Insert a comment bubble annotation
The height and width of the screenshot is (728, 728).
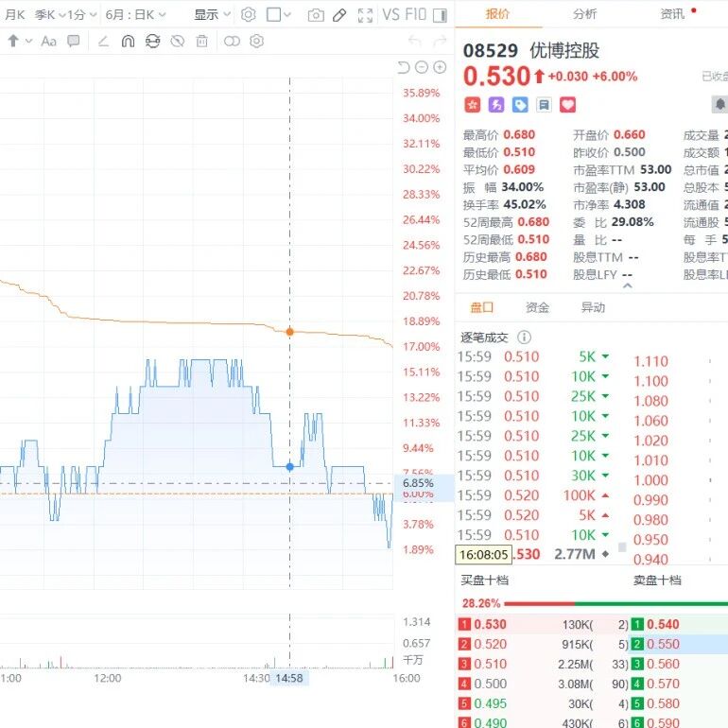pos(74,41)
